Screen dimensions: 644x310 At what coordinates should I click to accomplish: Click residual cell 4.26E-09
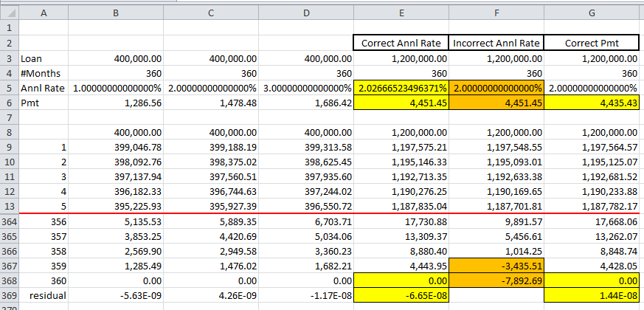click(211, 296)
